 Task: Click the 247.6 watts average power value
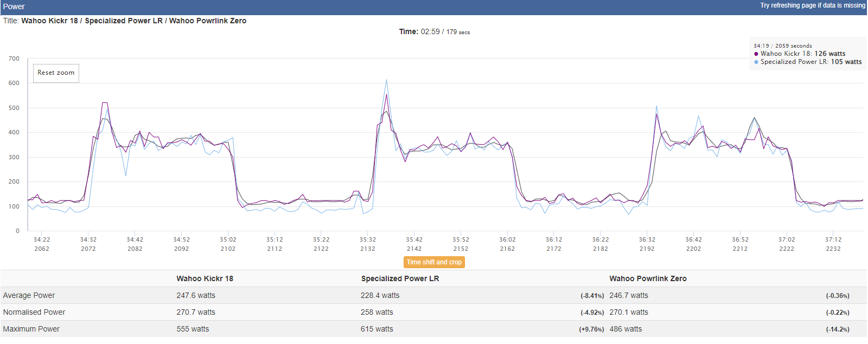195,295
